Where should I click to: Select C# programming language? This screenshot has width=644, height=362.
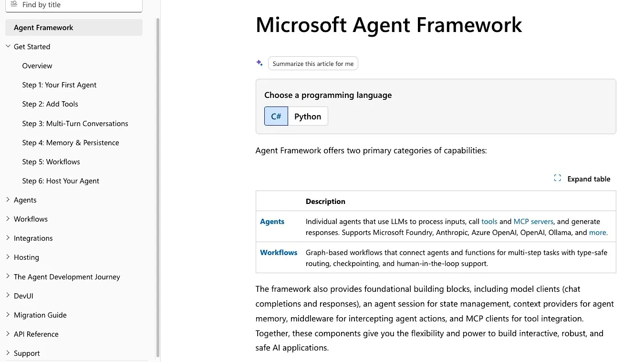[x=276, y=116]
